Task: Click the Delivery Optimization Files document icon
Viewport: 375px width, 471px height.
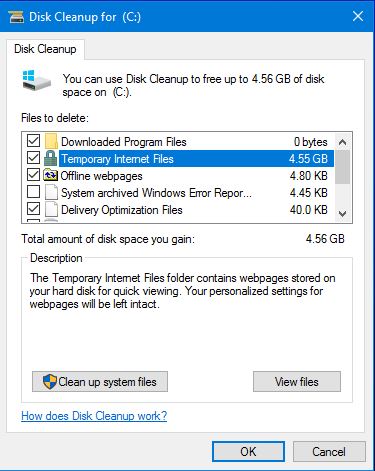Action: pos(51,210)
